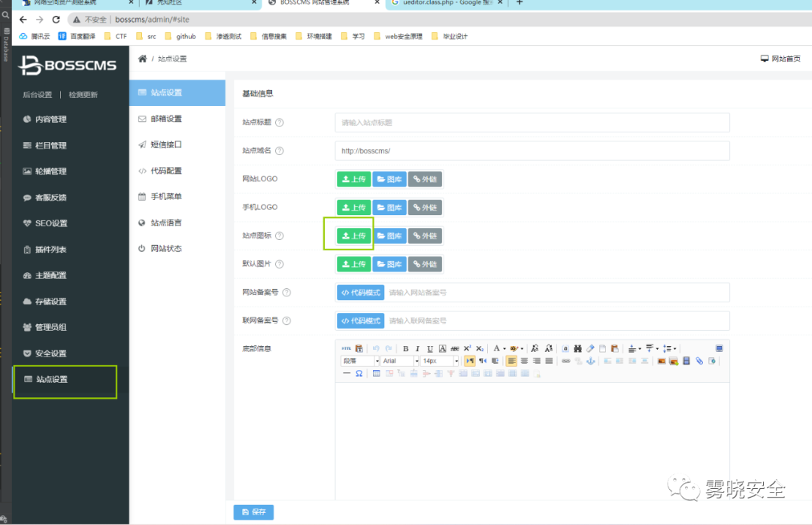Go back in browser history
This screenshot has width=812, height=525.
[23, 20]
